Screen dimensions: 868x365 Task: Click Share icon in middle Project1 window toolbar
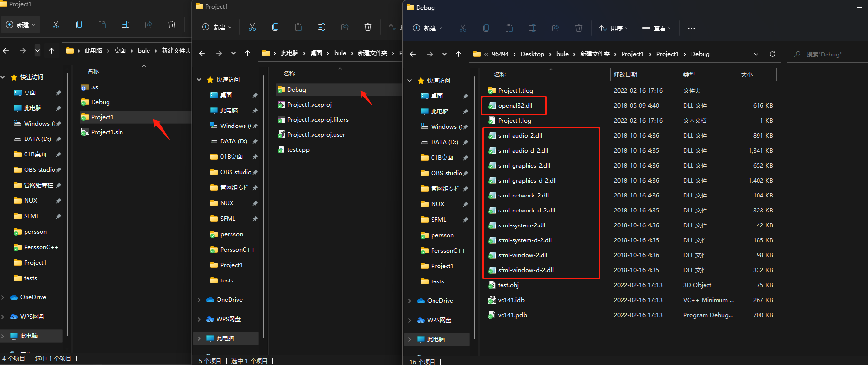345,27
